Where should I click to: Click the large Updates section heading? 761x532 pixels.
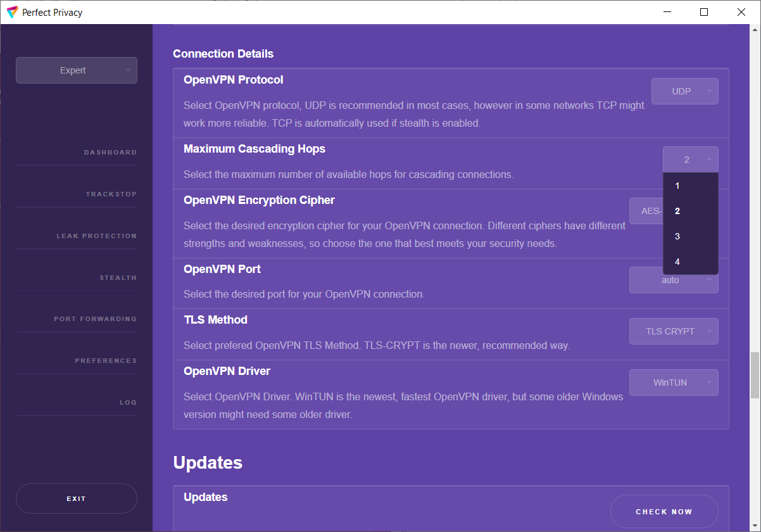pyautogui.click(x=208, y=462)
